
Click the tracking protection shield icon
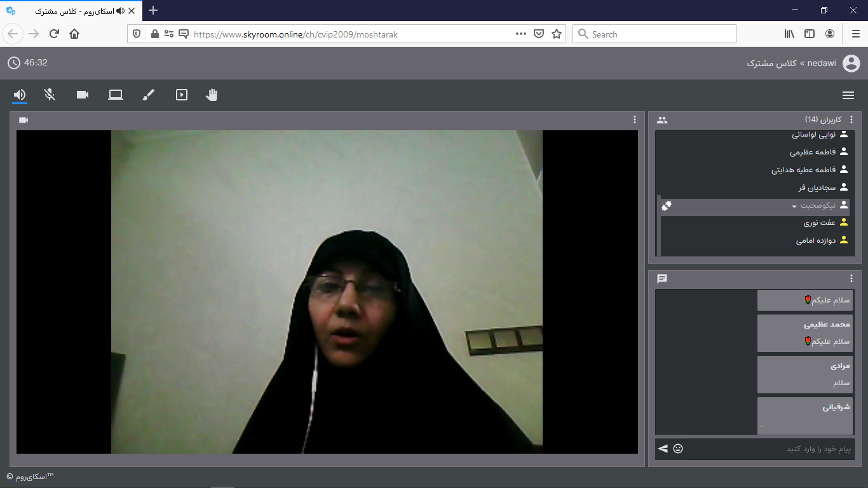click(x=137, y=34)
